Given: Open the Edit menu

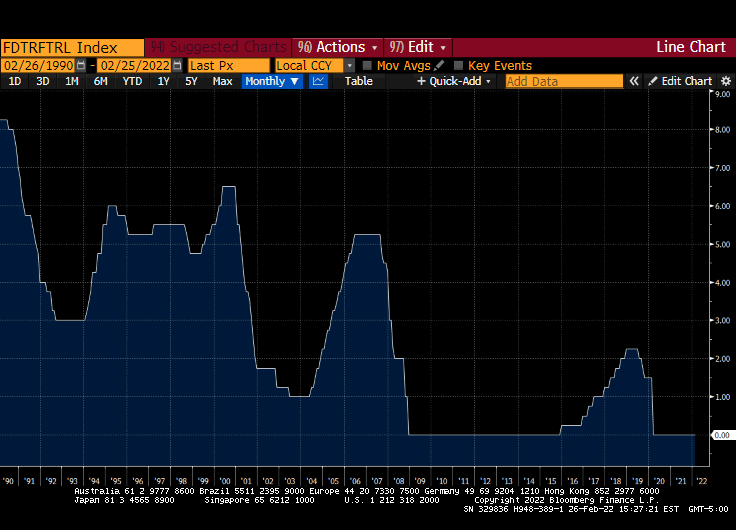Looking at the screenshot, I should 417,47.
